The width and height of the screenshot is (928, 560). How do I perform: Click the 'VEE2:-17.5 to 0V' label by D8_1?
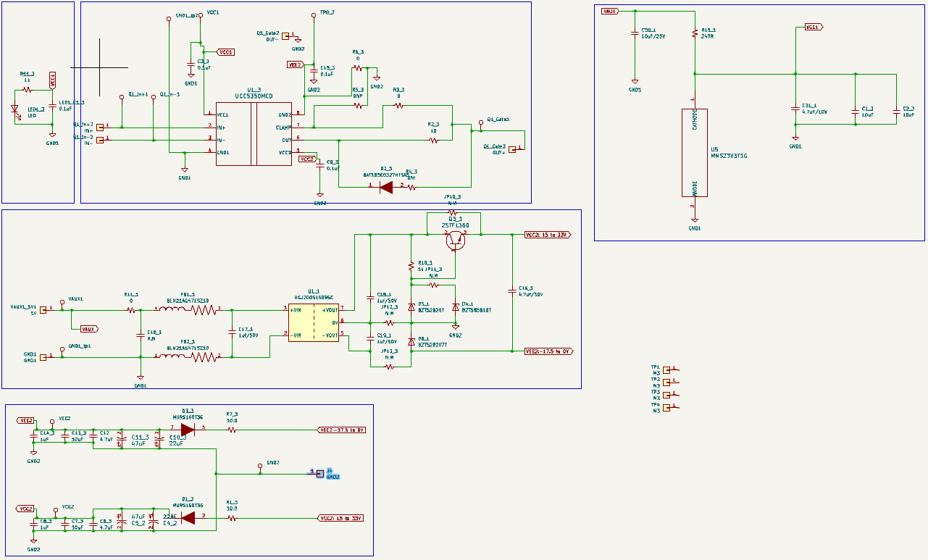pos(548,351)
